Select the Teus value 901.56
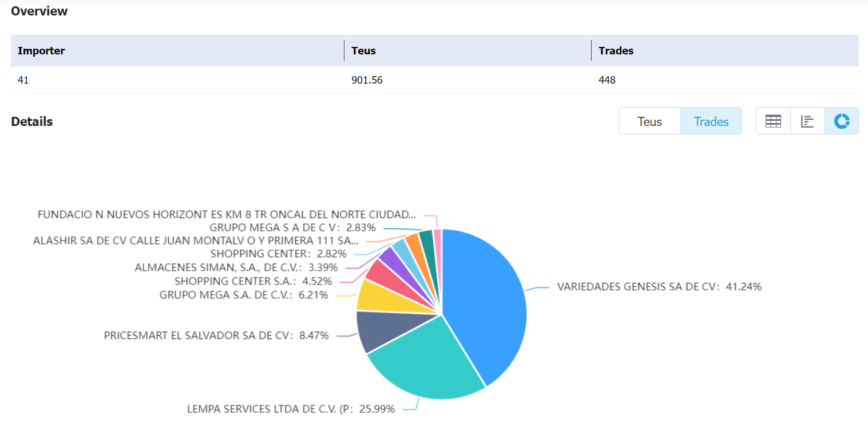868x430 pixels. click(x=367, y=80)
